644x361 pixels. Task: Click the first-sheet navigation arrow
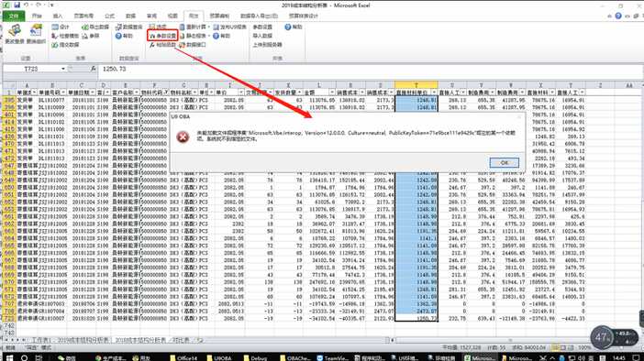tap(6, 340)
